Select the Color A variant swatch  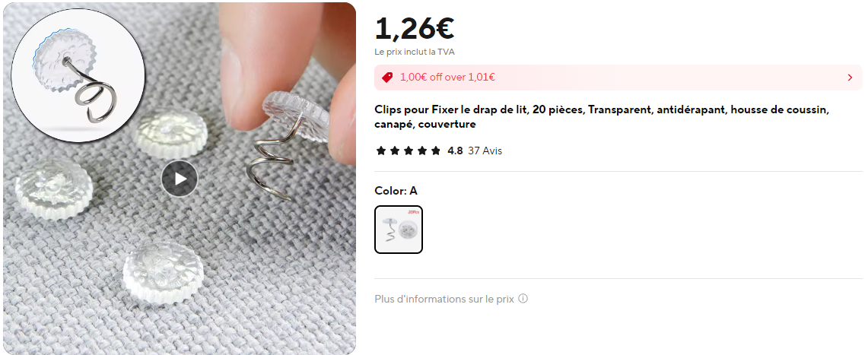(399, 230)
